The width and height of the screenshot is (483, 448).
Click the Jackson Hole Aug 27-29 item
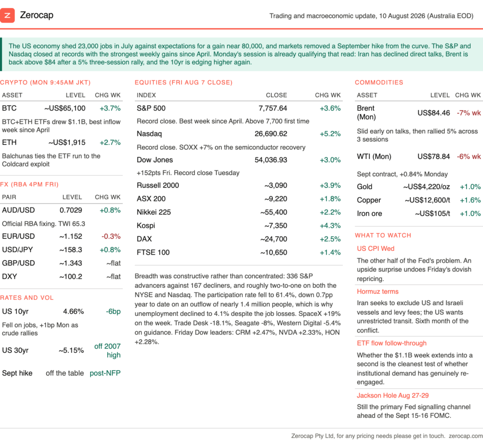point(393,396)
